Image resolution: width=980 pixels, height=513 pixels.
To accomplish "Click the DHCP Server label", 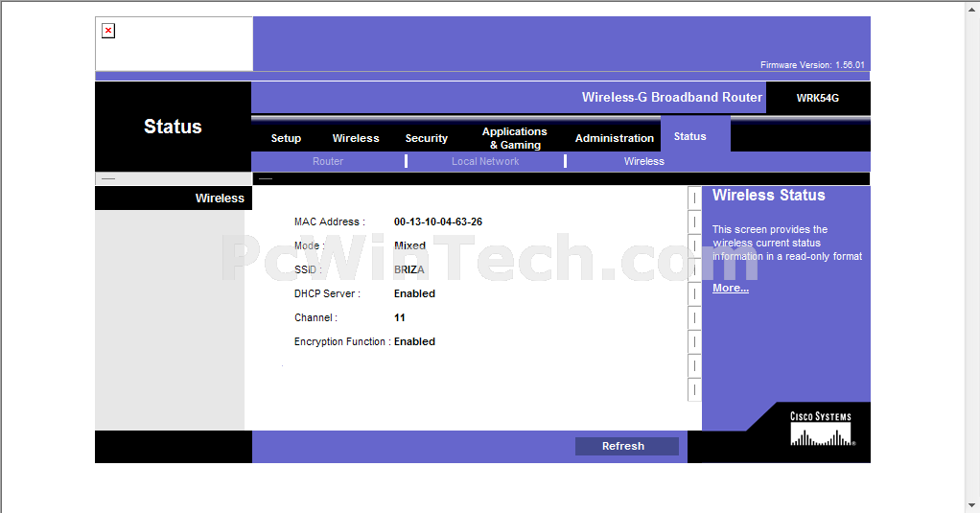I will (327, 293).
